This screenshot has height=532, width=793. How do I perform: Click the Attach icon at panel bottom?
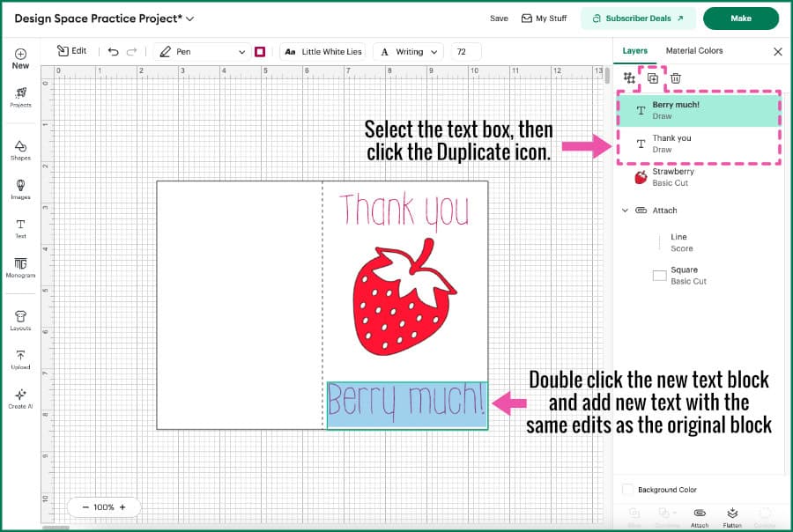pyautogui.click(x=700, y=513)
